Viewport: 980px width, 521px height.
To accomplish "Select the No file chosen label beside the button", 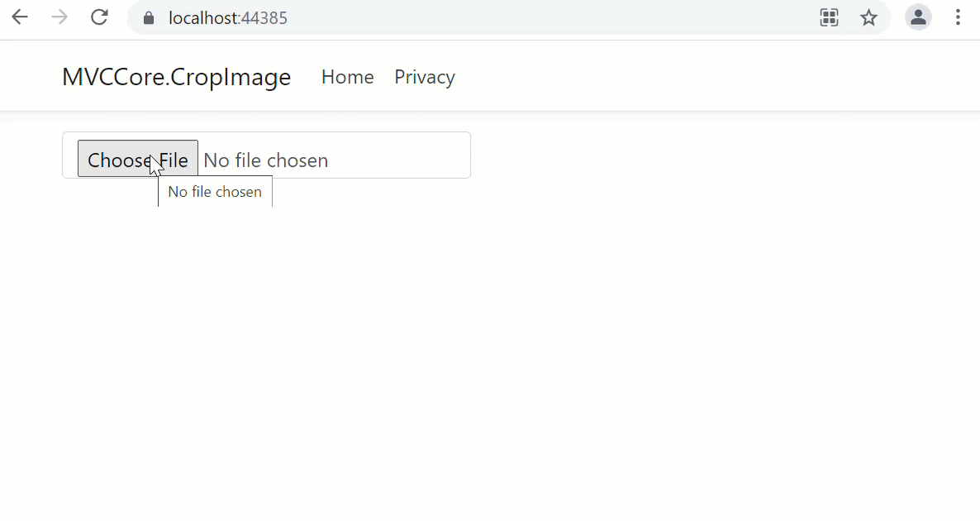I will 265,160.
